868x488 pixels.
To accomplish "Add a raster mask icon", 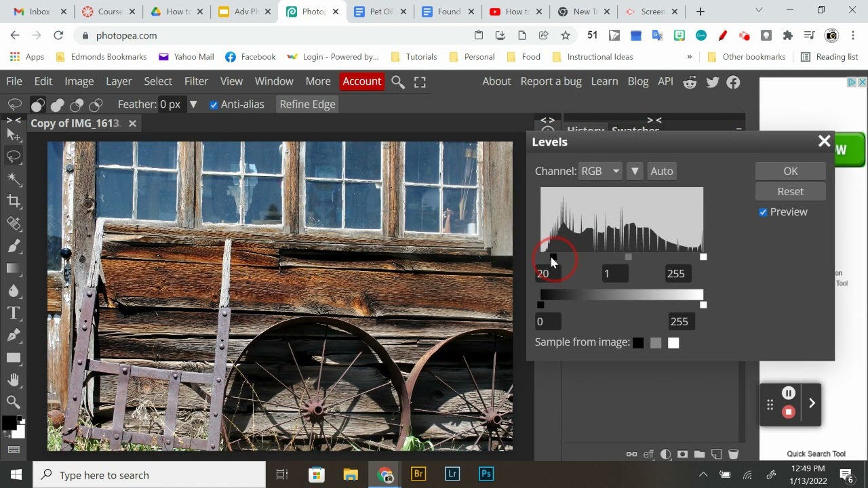I will click(x=683, y=454).
